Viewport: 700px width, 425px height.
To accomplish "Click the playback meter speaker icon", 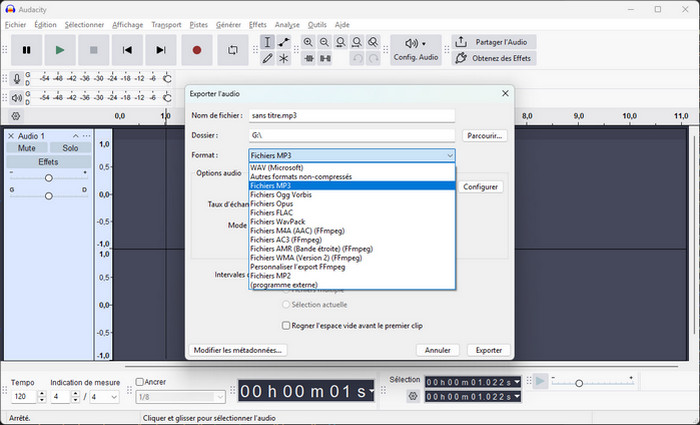I will [17, 97].
